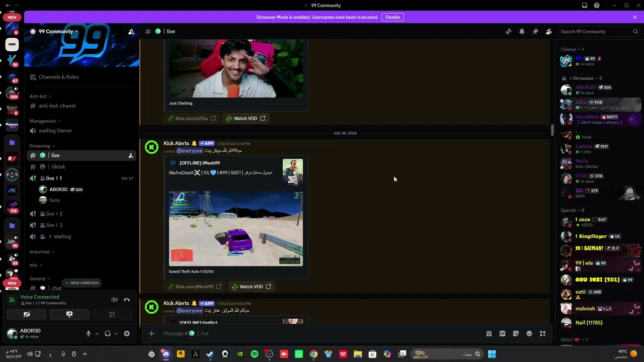Watch VOD for the Just Chatting stream
Image resolution: width=644 pixels, height=362 pixels.
(246, 118)
